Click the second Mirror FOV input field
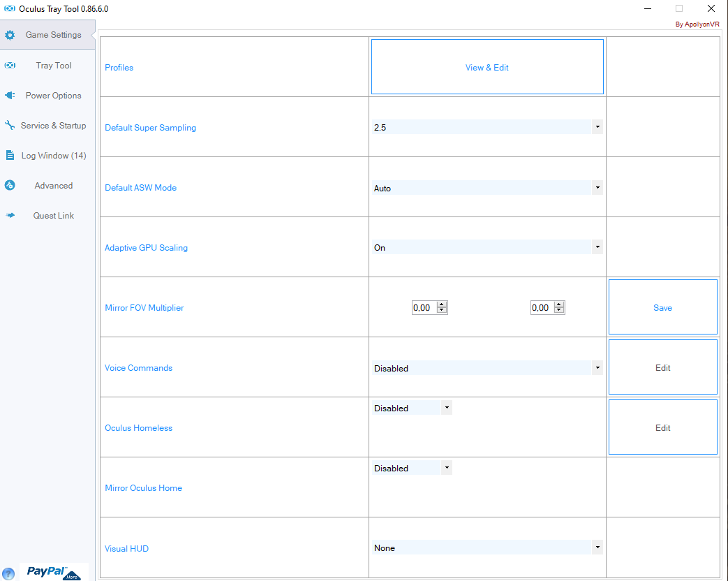Screen dimensions: 728x581 [x=542, y=307]
